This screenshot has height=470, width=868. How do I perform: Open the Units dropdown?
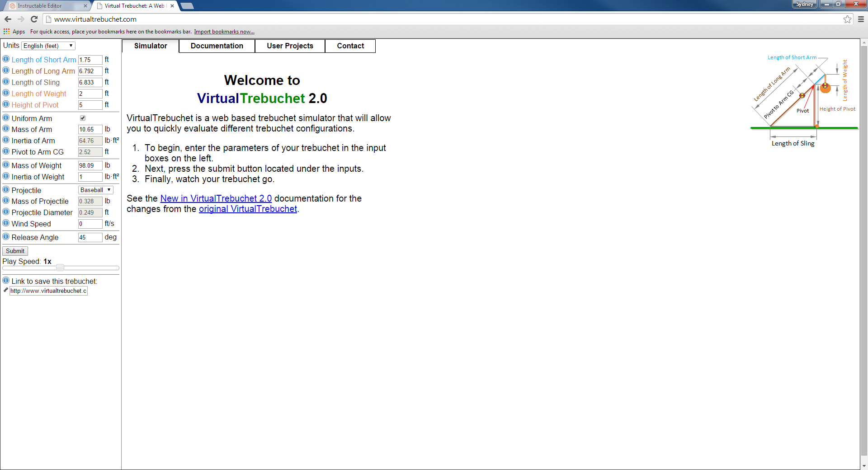pyautogui.click(x=48, y=46)
